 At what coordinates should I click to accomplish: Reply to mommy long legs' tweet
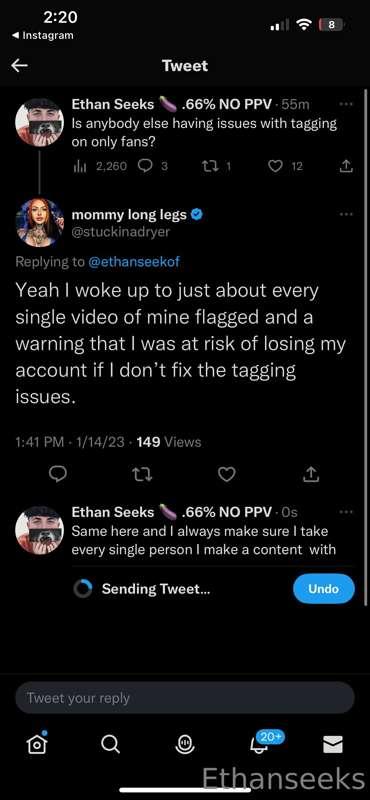(x=57, y=474)
